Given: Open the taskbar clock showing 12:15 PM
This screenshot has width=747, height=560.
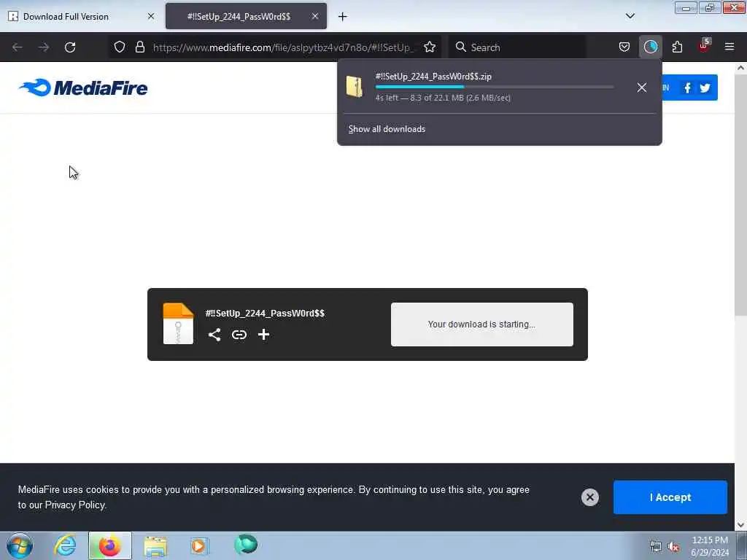Looking at the screenshot, I should tap(710, 546).
